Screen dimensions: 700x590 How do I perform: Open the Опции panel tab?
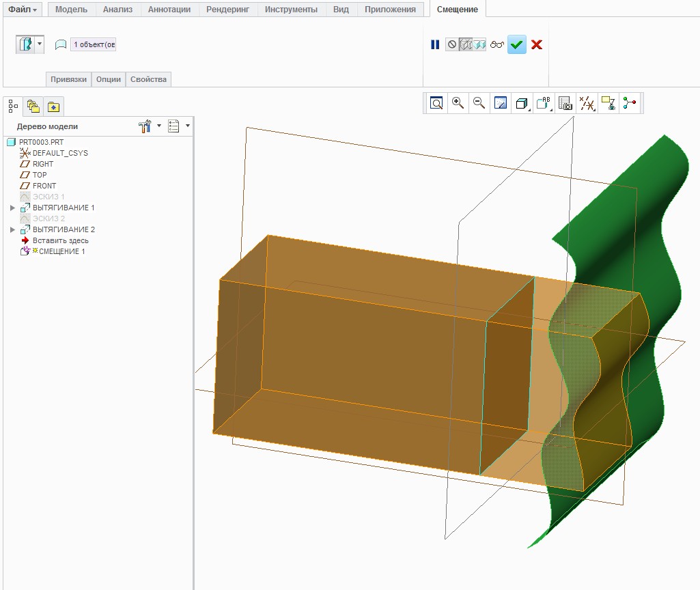(109, 79)
